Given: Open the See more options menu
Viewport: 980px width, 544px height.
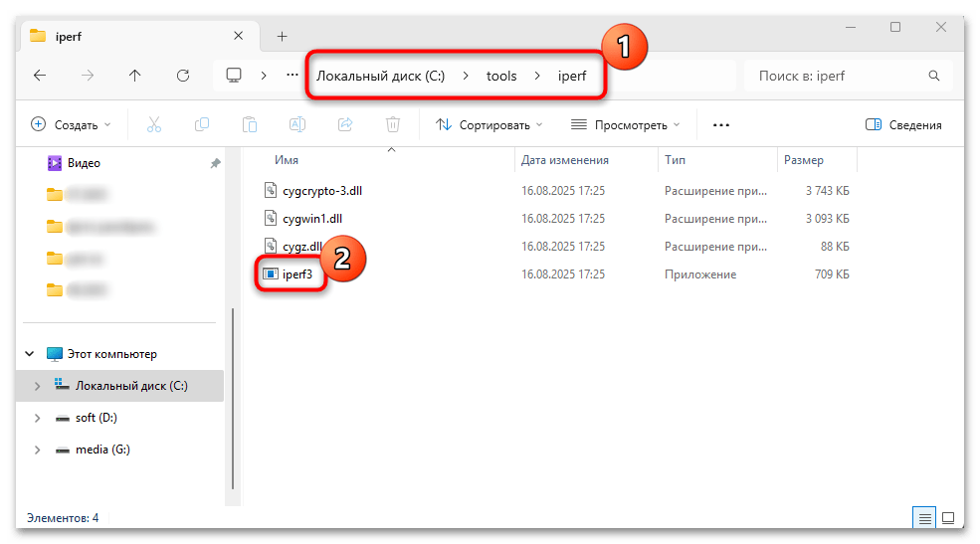Looking at the screenshot, I should (x=721, y=125).
